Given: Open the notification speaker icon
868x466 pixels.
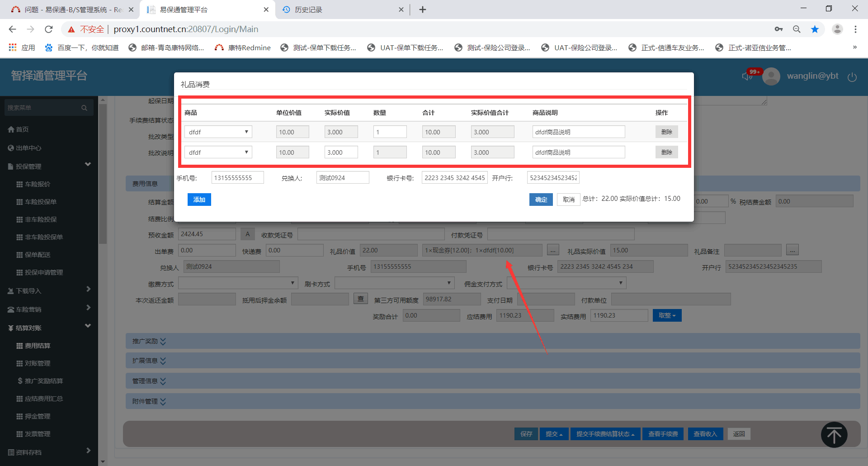Looking at the screenshot, I should pyautogui.click(x=746, y=76).
